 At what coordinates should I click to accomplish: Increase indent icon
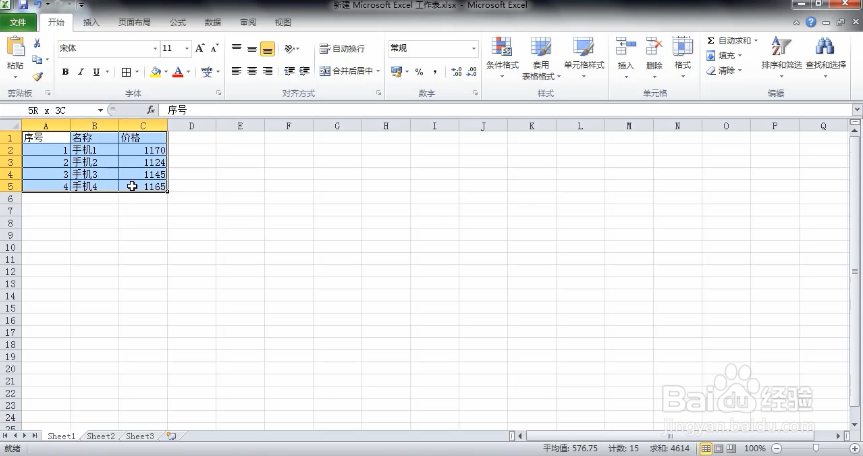coord(304,71)
